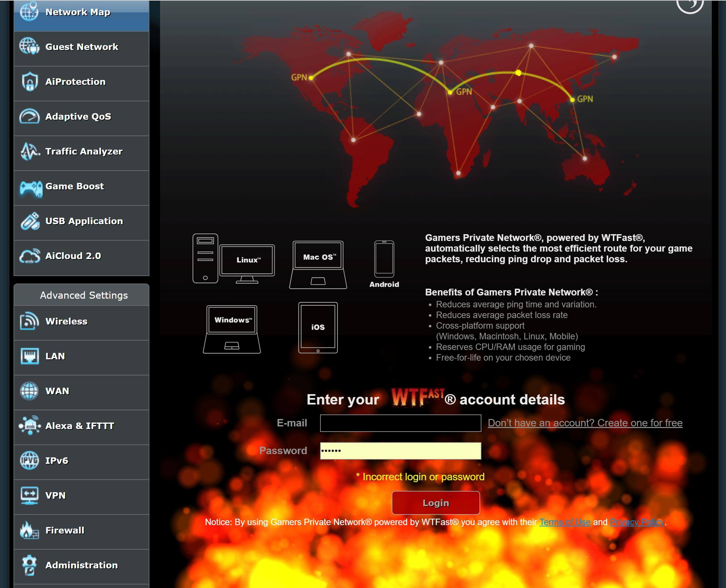Click the AiProtection shield lock icon

pyautogui.click(x=29, y=82)
